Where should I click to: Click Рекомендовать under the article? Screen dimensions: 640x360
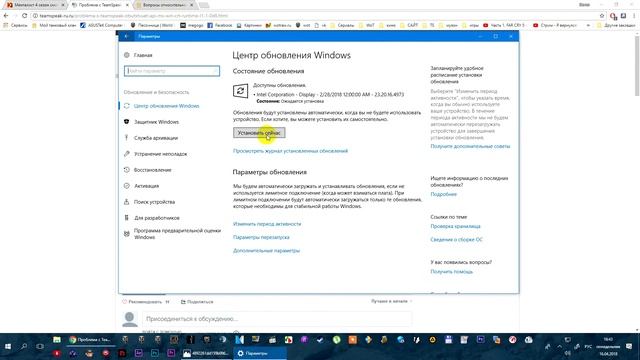pos(142,302)
